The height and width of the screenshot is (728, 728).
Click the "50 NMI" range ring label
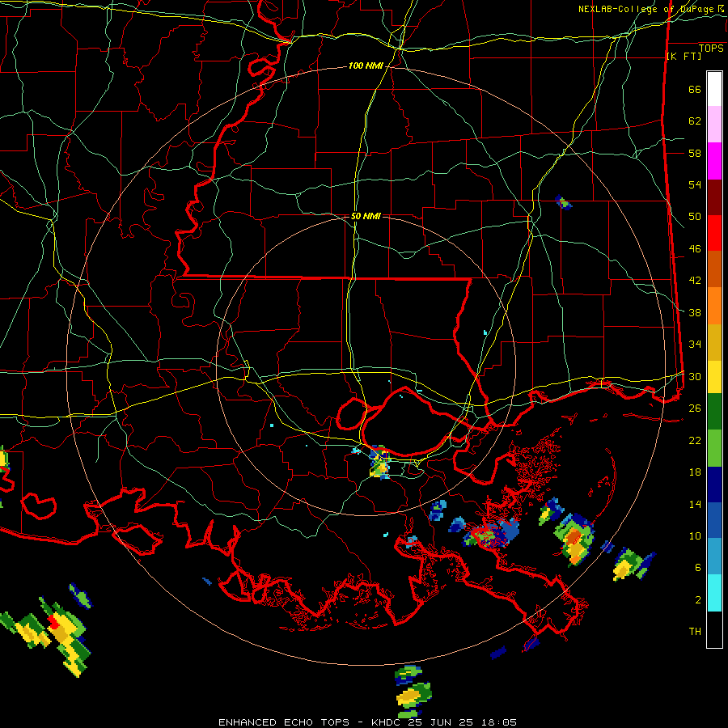click(x=366, y=216)
